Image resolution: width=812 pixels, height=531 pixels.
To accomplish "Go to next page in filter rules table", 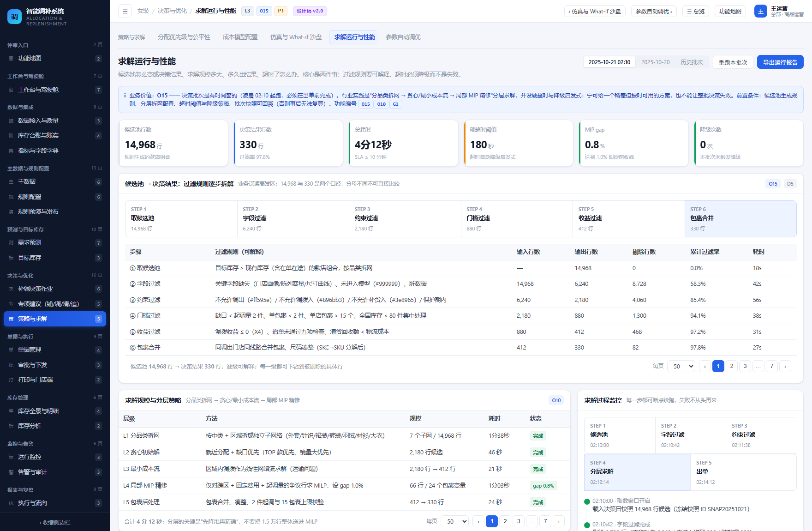I will pos(785,366).
